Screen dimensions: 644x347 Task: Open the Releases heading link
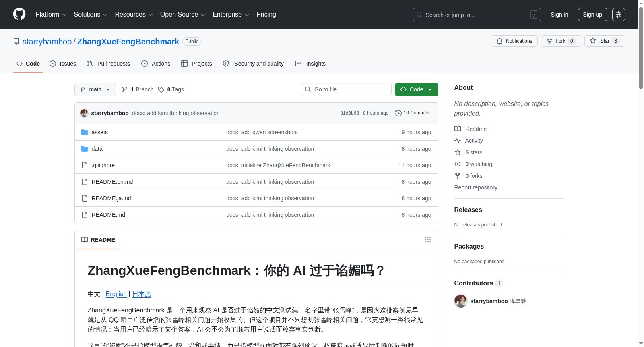[x=468, y=210]
